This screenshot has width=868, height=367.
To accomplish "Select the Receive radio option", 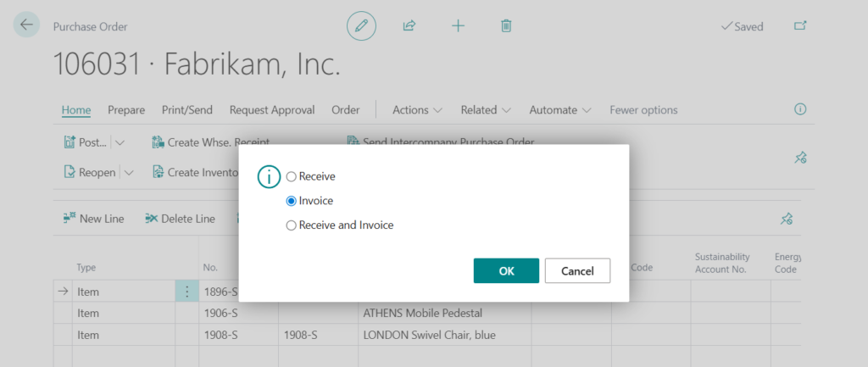I will point(292,176).
